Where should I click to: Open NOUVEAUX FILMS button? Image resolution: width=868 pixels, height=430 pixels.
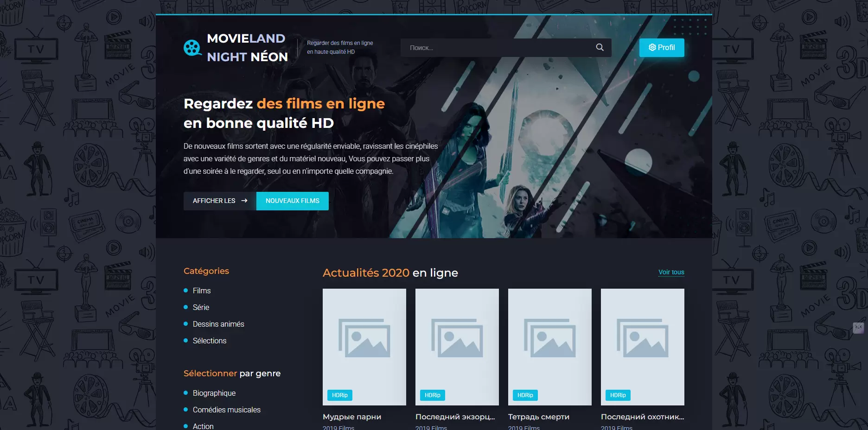[293, 201]
